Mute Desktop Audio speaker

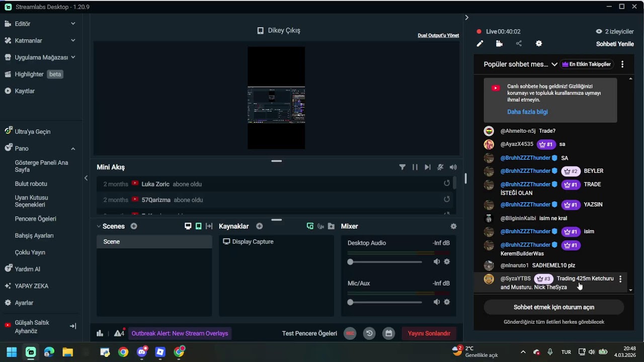[436, 261]
